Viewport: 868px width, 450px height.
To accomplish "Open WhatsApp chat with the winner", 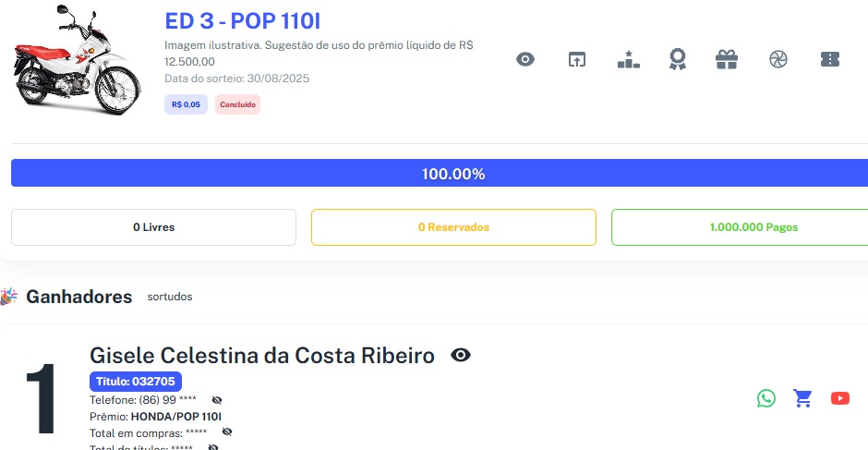I will click(x=766, y=398).
